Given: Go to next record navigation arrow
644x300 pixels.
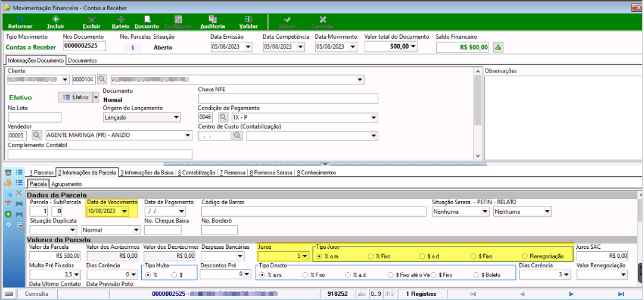Looking at the screenshot, I should (x=571, y=294).
